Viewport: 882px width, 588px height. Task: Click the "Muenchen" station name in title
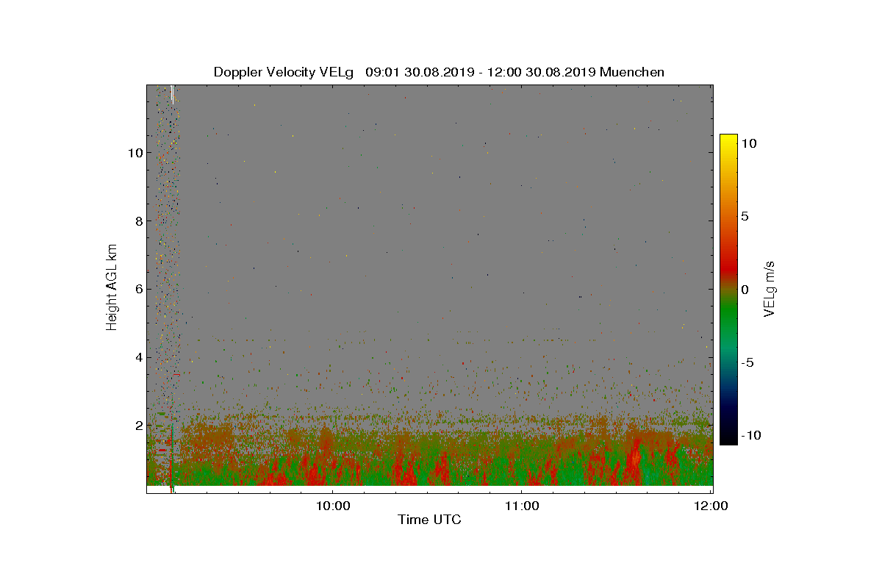click(x=632, y=72)
